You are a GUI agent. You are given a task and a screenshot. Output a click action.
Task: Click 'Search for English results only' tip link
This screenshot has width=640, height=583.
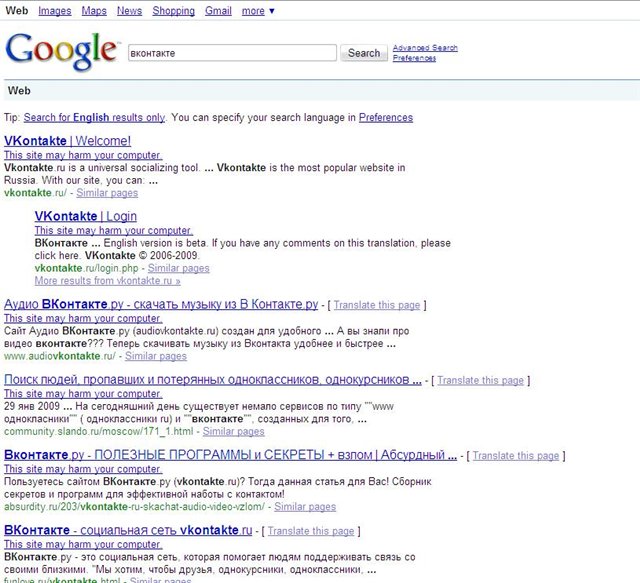[x=94, y=118]
